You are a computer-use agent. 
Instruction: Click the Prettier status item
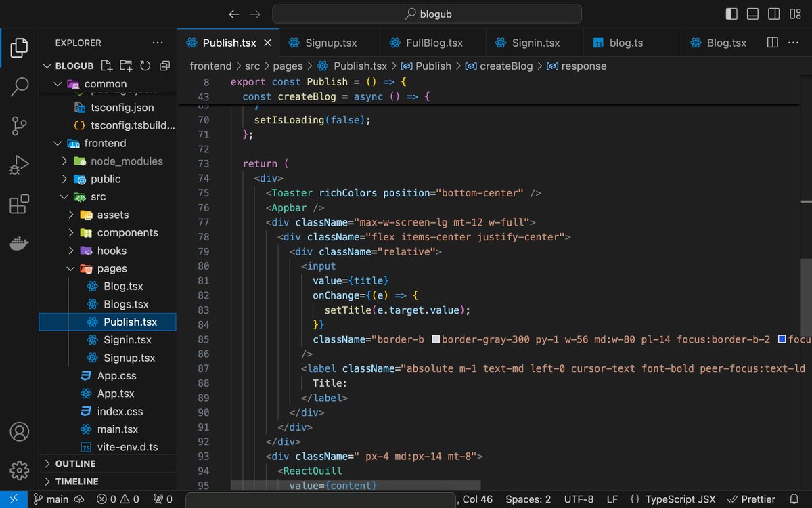coord(751,499)
